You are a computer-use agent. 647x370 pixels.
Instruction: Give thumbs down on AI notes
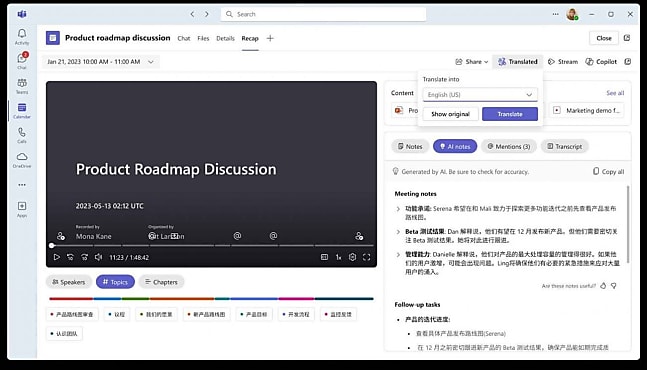pos(614,285)
